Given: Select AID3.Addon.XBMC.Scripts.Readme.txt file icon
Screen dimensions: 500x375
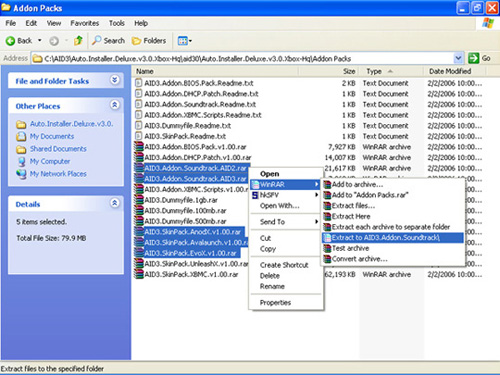Looking at the screenshot, I should pos(138,115).
